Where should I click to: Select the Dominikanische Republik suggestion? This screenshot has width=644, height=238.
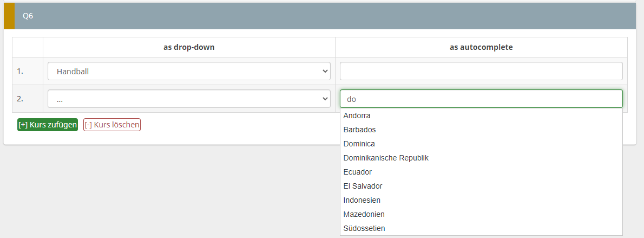[386, 158]
